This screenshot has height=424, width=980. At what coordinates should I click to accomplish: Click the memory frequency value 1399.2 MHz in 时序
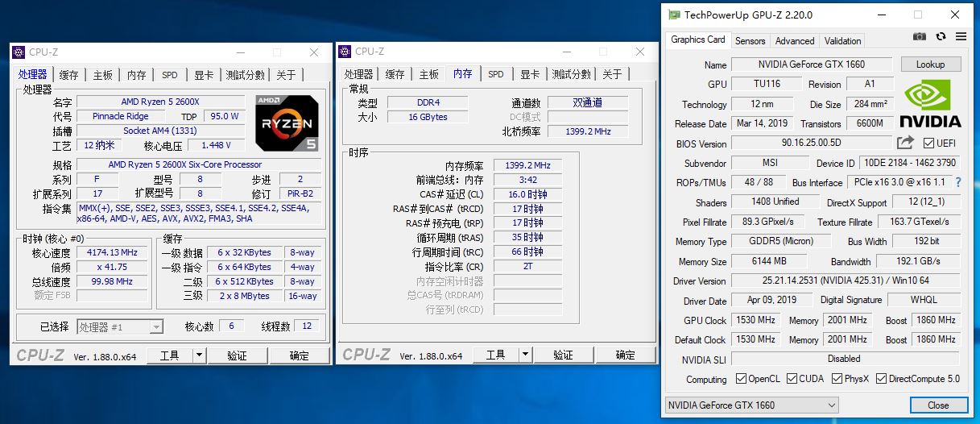click(527, 165)
